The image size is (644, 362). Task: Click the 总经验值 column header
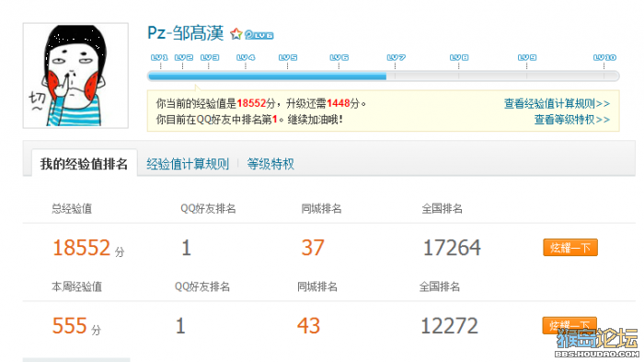tap(72, 208)
